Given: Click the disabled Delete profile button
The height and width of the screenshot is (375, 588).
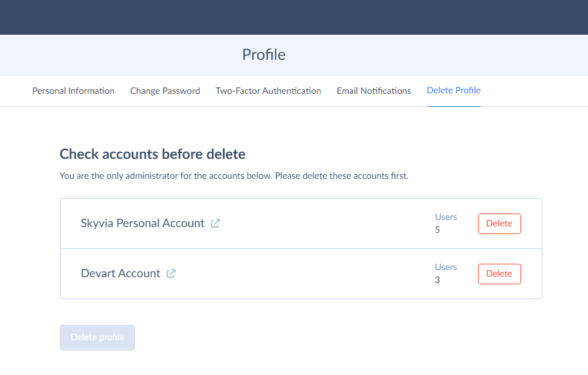Looking at the screenshot, I should (97, 337).
